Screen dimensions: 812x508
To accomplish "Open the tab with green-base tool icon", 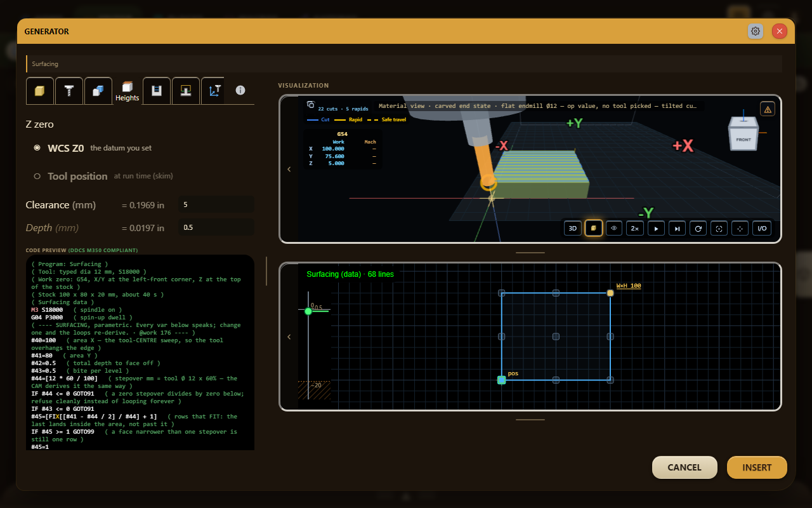I will click(186, 91).
